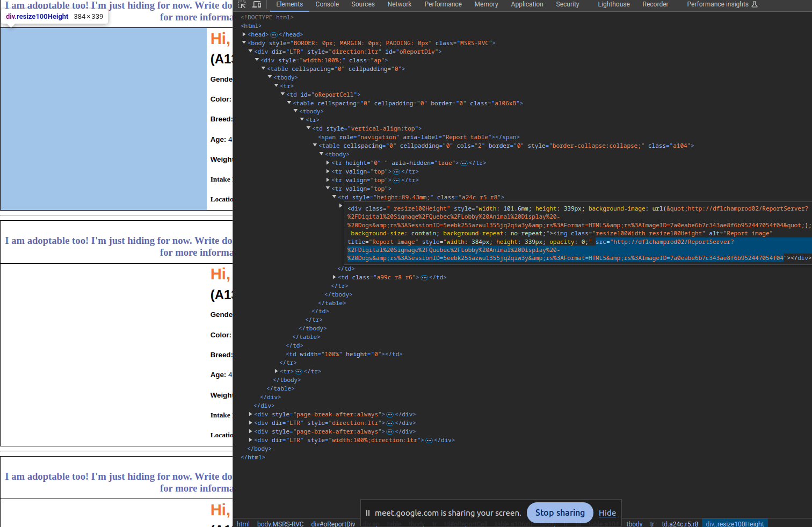The image size is (812, 527).
Task: Open the Security tab
Action: coord(568,4)
